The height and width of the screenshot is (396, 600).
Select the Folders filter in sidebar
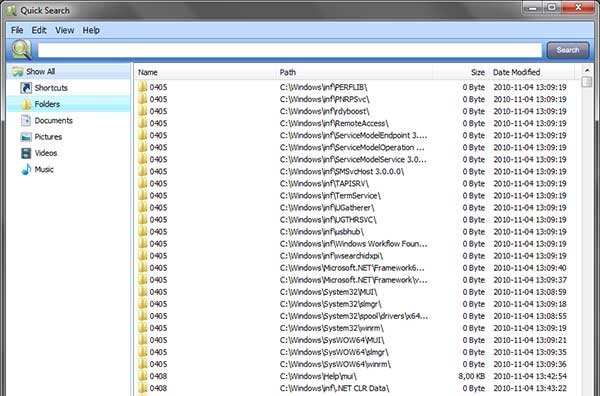[69, 104]
